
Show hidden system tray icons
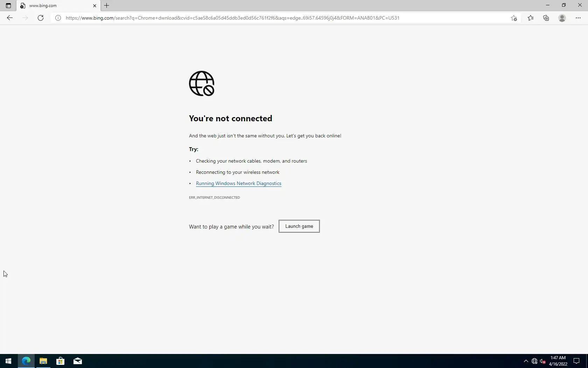point(526,361)
